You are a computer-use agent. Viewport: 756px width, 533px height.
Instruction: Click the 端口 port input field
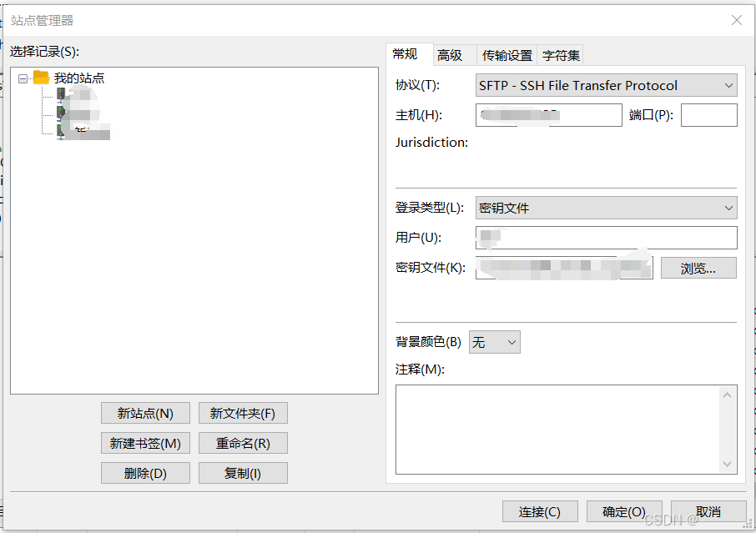click(x=708, y=115)
